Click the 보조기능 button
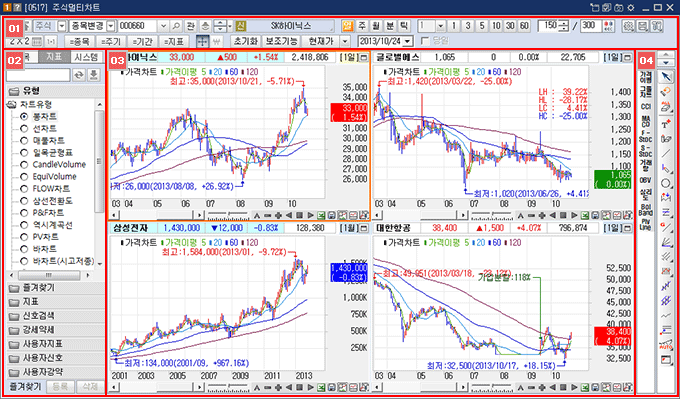Screen dimensions: 680x399 click(282, 41)
